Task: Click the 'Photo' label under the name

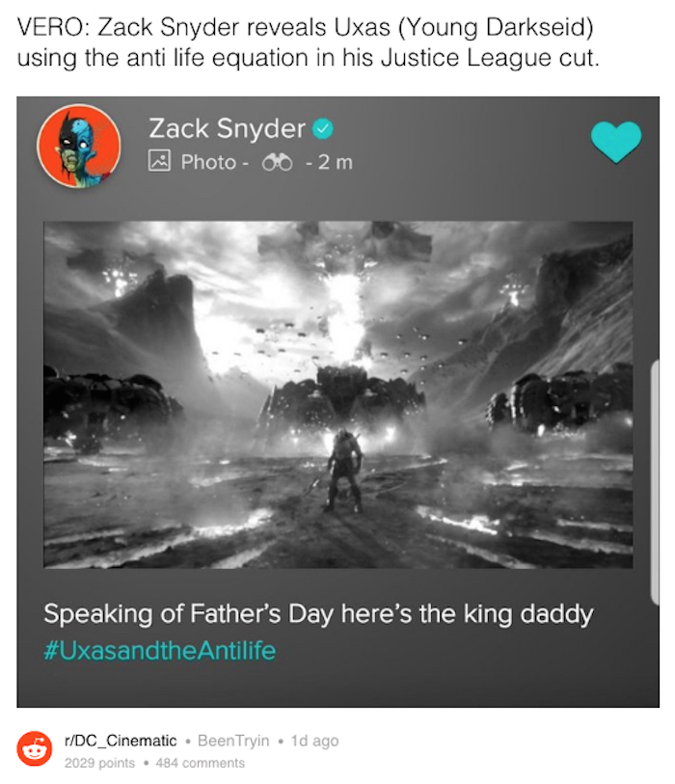Action: tap(208, 162)
